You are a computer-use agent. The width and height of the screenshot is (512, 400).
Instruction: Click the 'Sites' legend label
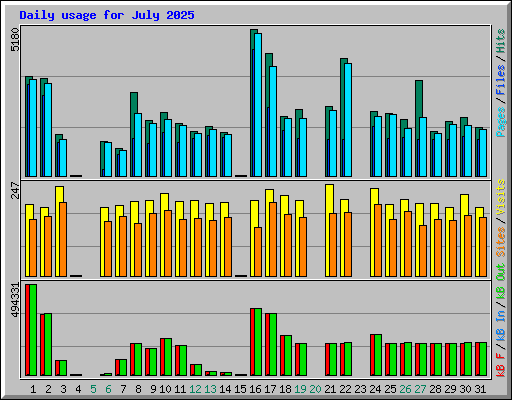point(501,242)
